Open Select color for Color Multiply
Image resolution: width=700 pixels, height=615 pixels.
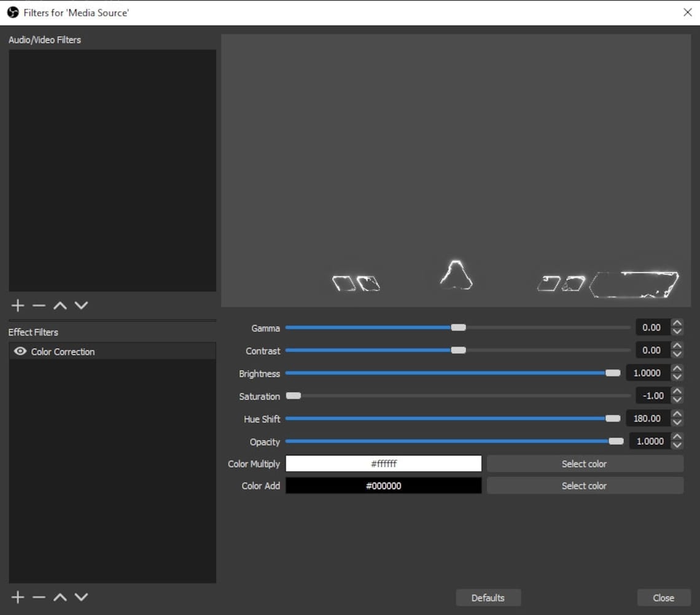584,463
